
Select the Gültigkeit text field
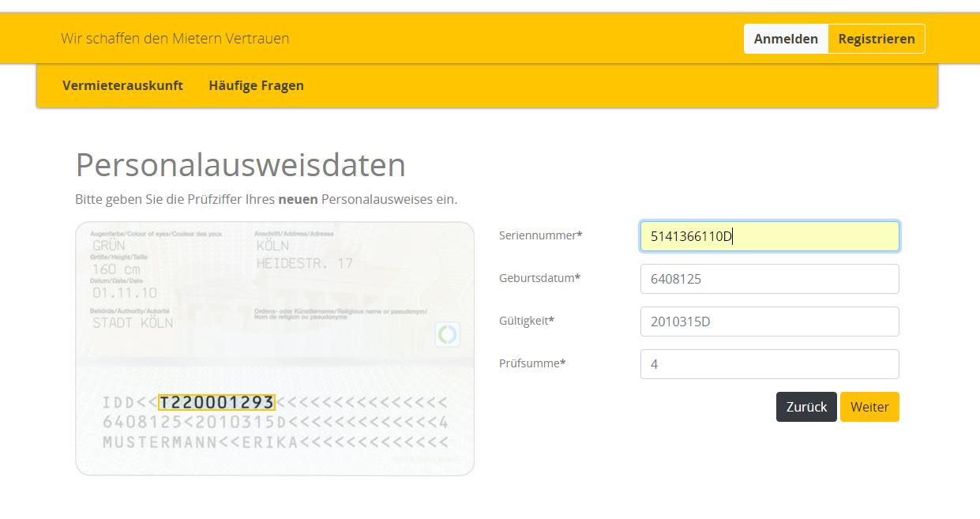769,322
